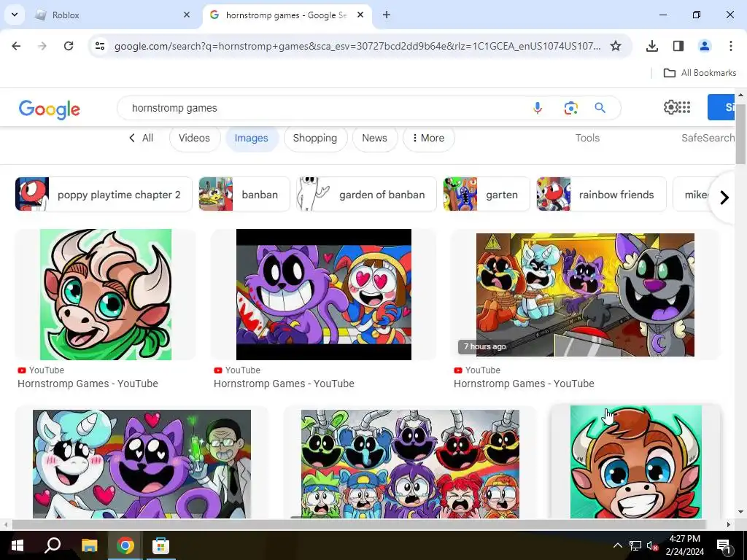
Task: Open the purple cat with knife image
Action: pos(323,295)
